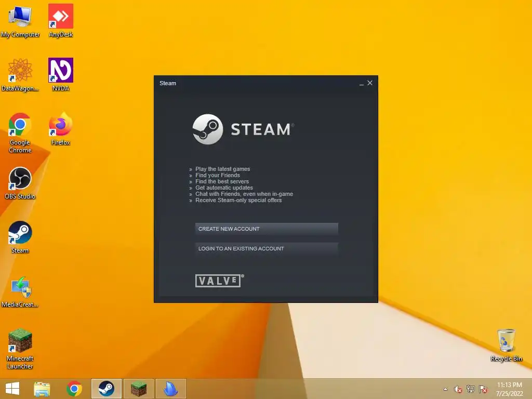The image size is (532, 399).
Task: Click "Receive Steam-only special offers" text
Action: pos(238,200)
